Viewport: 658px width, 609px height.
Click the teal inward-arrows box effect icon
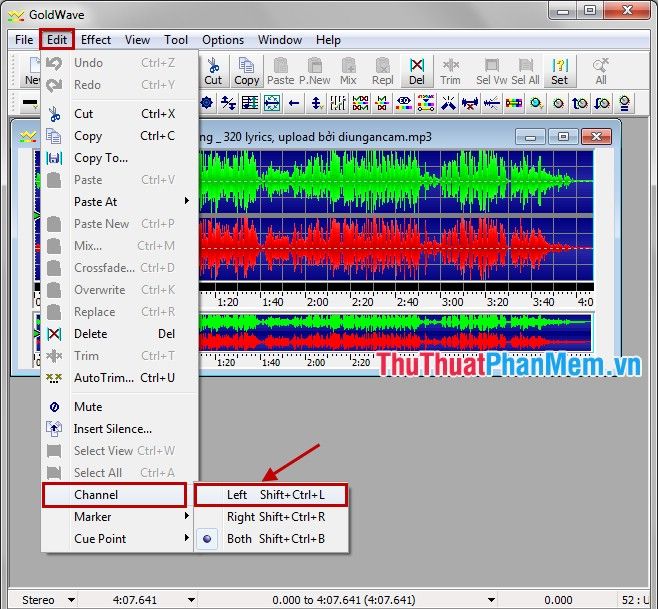272,103
